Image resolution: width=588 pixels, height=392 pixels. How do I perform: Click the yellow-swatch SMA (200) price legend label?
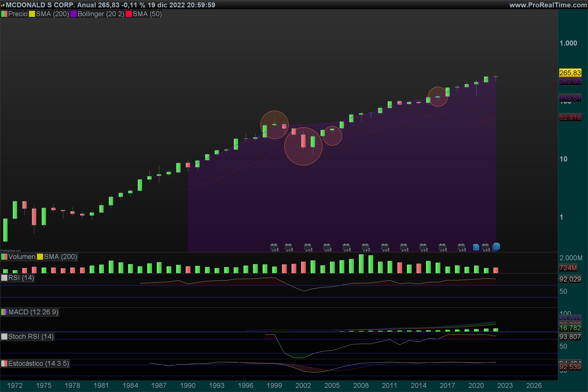click(x=52, y=14)
